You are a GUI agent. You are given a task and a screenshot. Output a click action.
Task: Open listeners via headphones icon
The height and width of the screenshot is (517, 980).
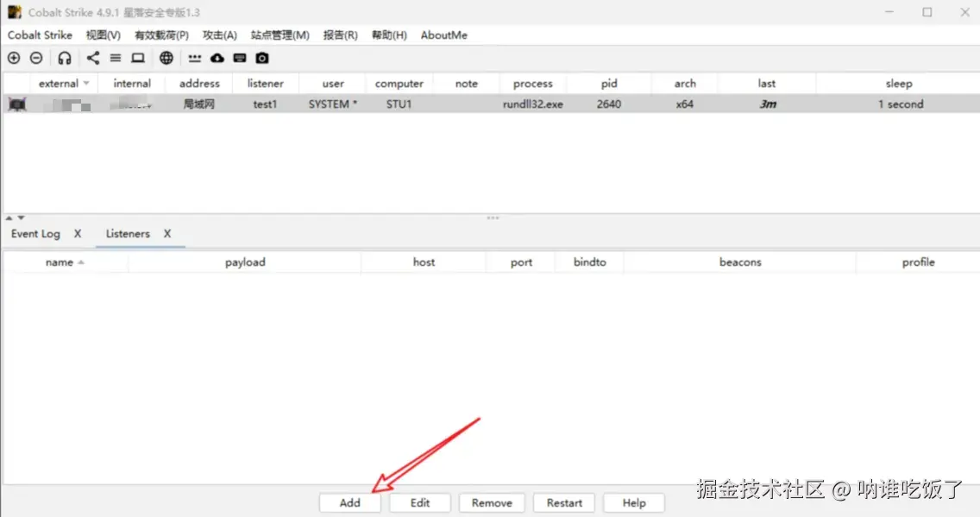[x=65, y=58]
